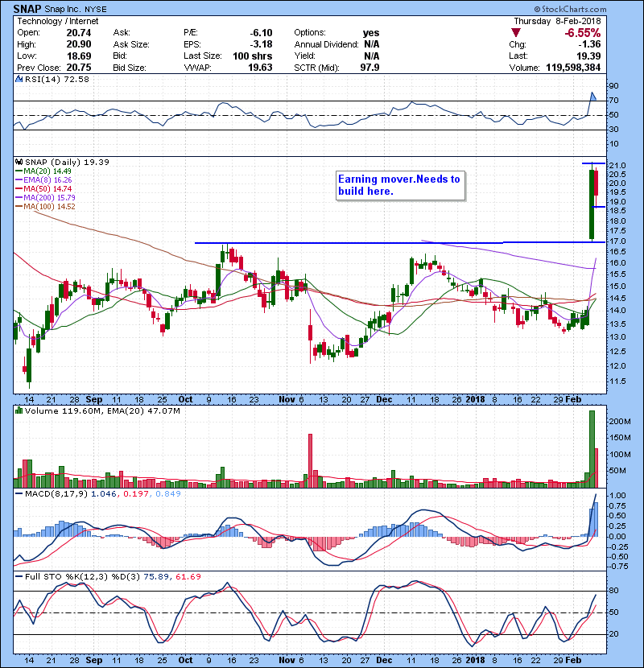Click the MACD(8,17,9) indicator label
The height and width of the screenshot is (668, 644).
click(56, 494)
